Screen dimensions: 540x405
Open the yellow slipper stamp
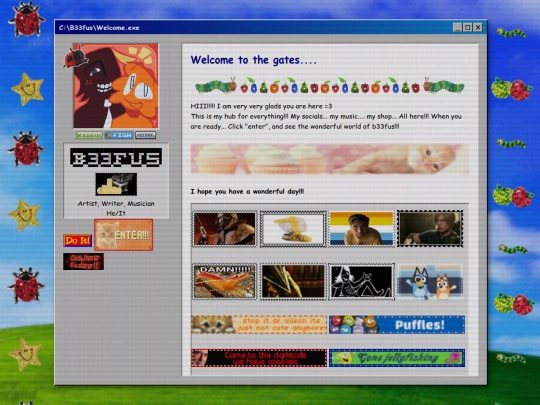point(293,229)
